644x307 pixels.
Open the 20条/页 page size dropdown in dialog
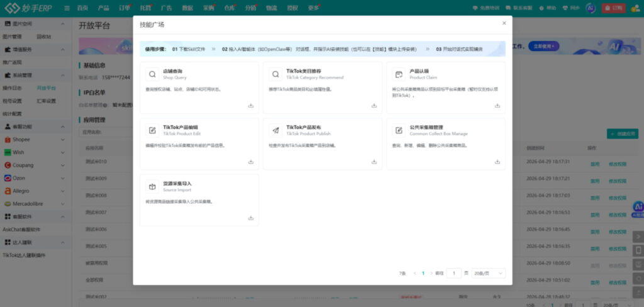(489, 273)
